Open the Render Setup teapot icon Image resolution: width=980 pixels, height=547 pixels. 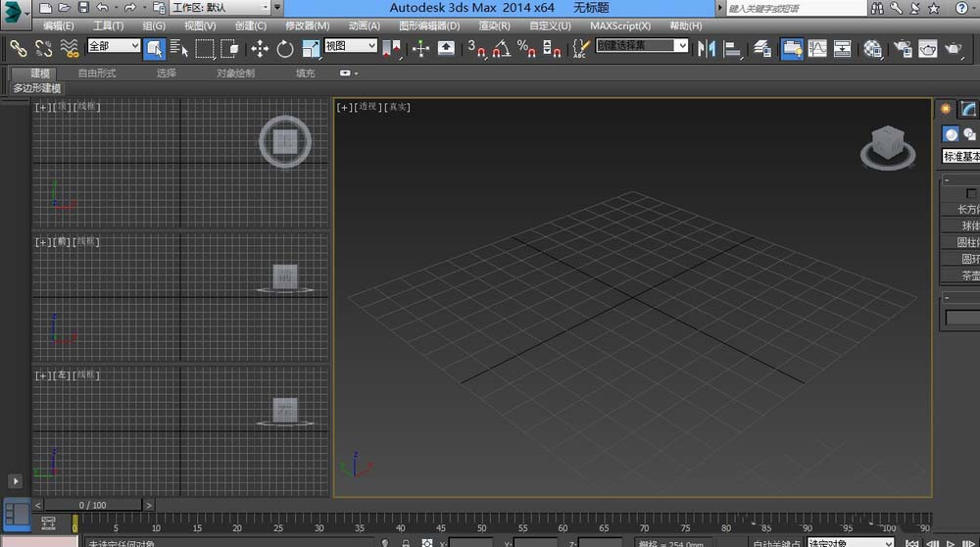coord(901,48)
